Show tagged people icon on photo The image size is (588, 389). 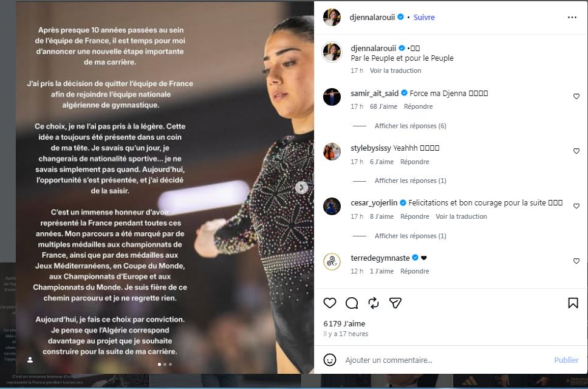30,360
